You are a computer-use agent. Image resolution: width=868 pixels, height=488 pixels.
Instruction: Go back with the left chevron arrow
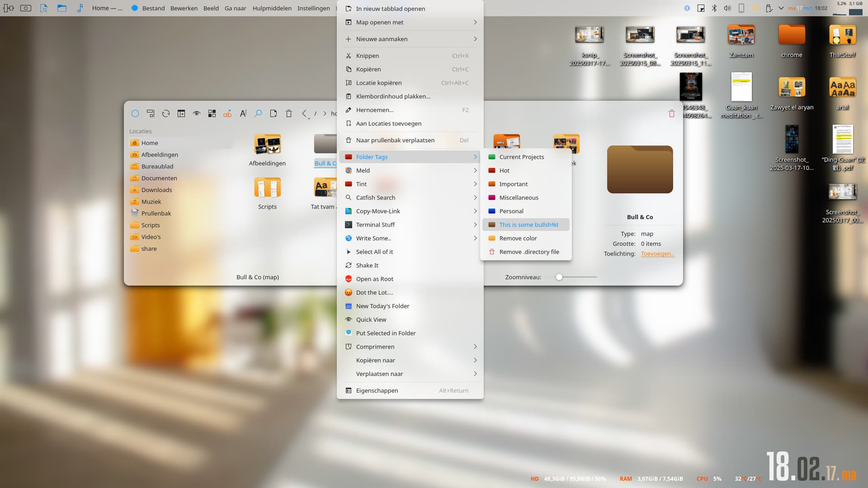click(304, 113)
